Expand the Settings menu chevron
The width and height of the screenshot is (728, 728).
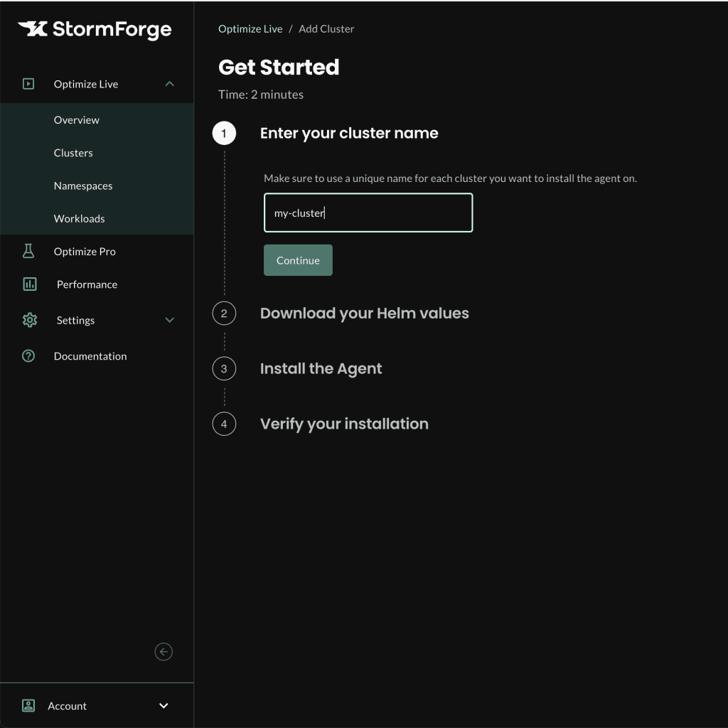(169, 320)
